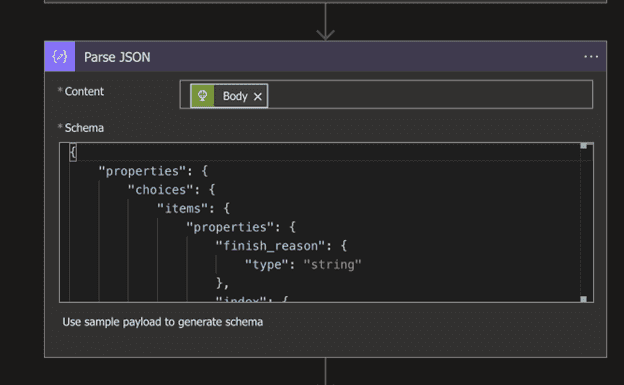This screenshot has width=624, height=385.
Task: Remove the Body token from Content
Action: point(258,96)
